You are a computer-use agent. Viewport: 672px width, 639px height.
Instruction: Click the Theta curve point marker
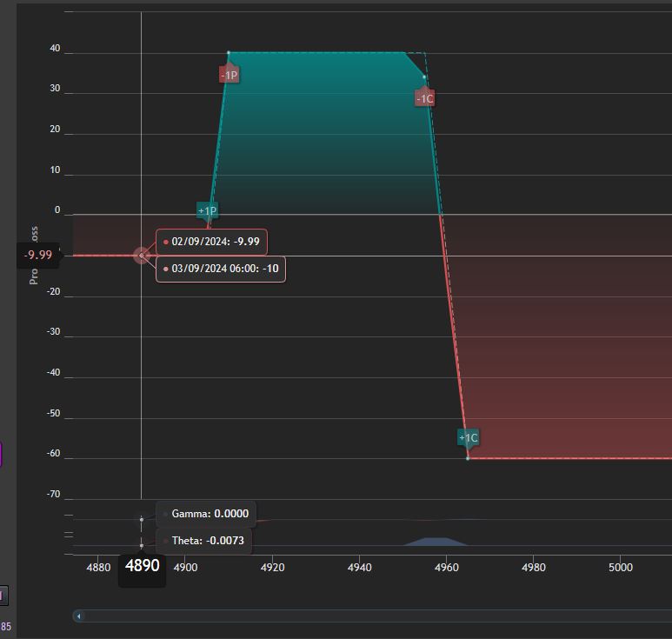click(142, 546)
